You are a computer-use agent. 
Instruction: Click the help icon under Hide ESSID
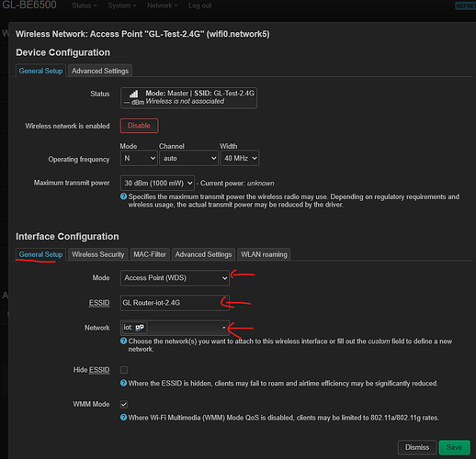[x=123, y=383]
